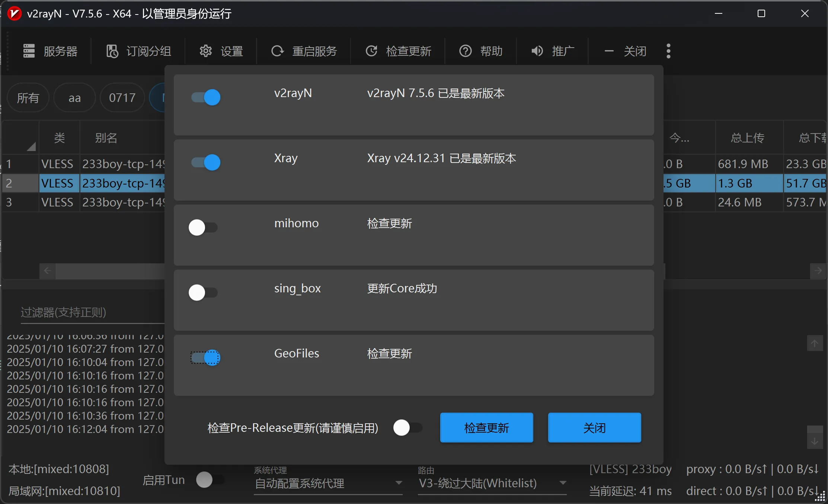The width and height of the screenshot is (828, 504).
Task: Enable the 检查Pre-Release更新 toggle
Action: pos(408,428)
